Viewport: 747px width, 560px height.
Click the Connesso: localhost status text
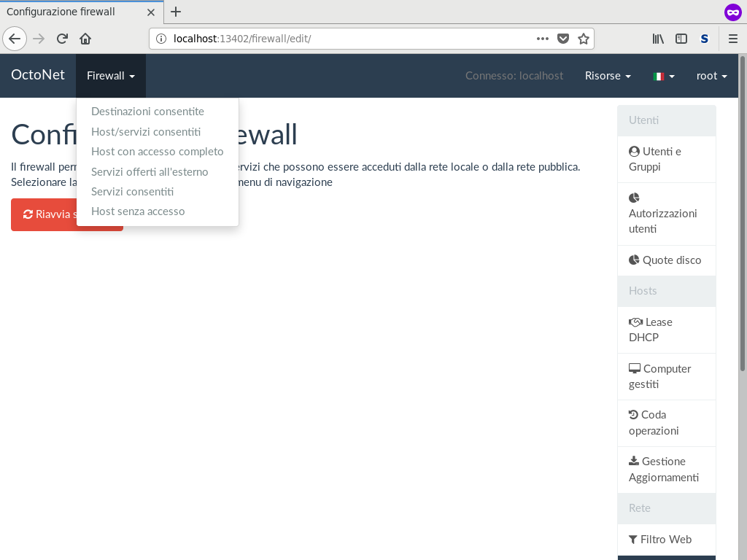tap(514, 76)
